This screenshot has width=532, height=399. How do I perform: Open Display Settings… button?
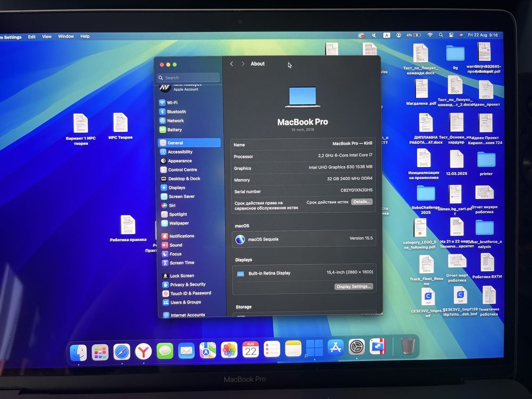[x=354, y=287]
